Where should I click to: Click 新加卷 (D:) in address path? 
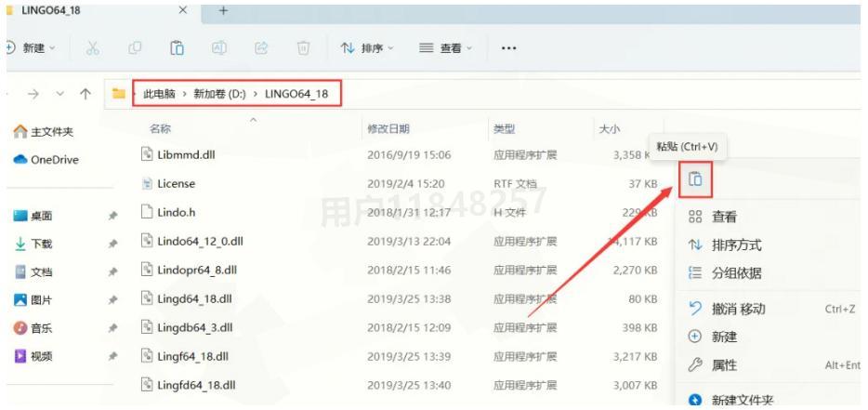pyautogui.click(x=219, y=94)
